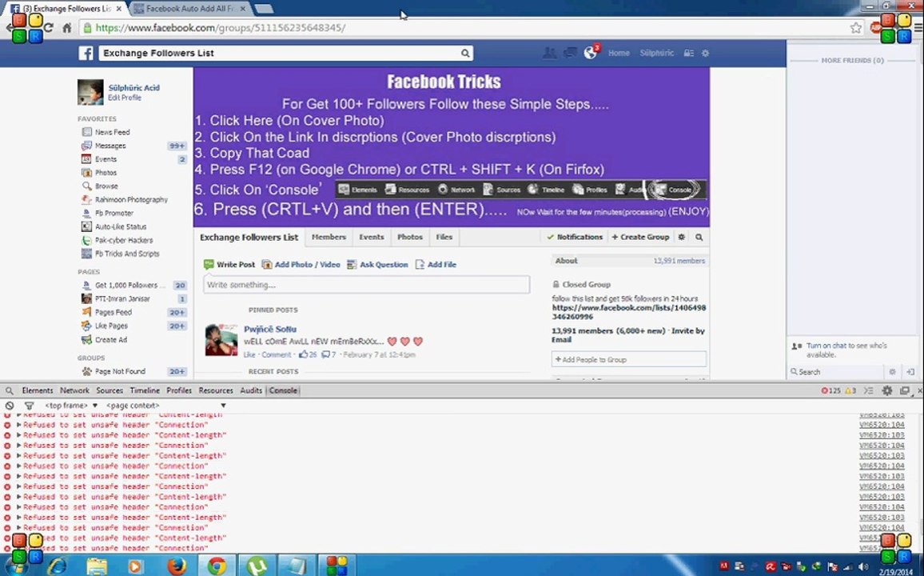Open Facebook privacy shortcuts icon
The height and width of the screenshot is (576, 924).
[x=688, y=53]
